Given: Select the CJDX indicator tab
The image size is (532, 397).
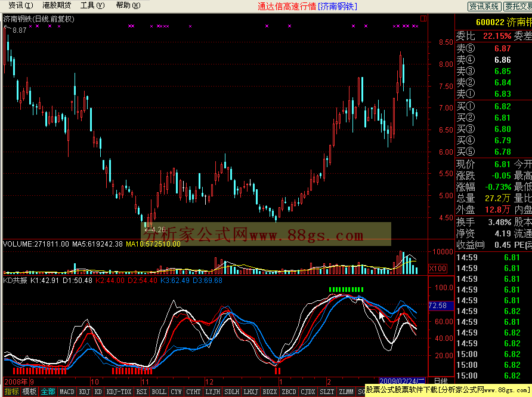Looking at the screenshot, I should point(308,392).
